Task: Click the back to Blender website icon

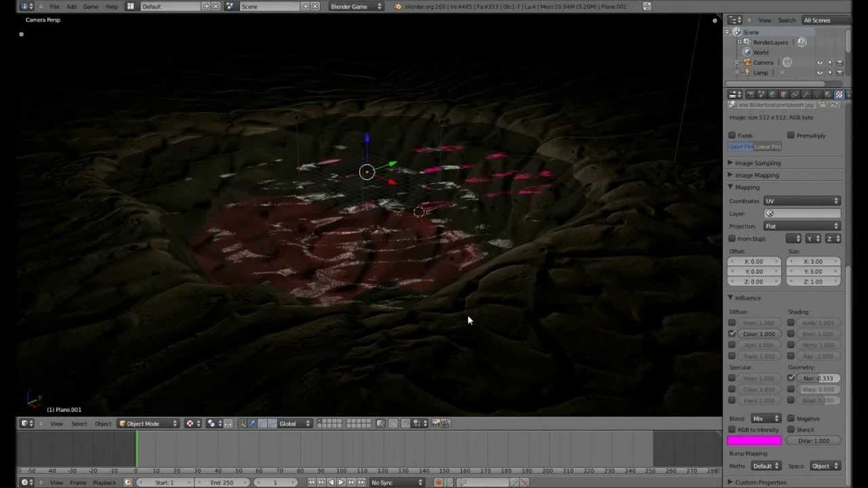Action: pos(398,6)
